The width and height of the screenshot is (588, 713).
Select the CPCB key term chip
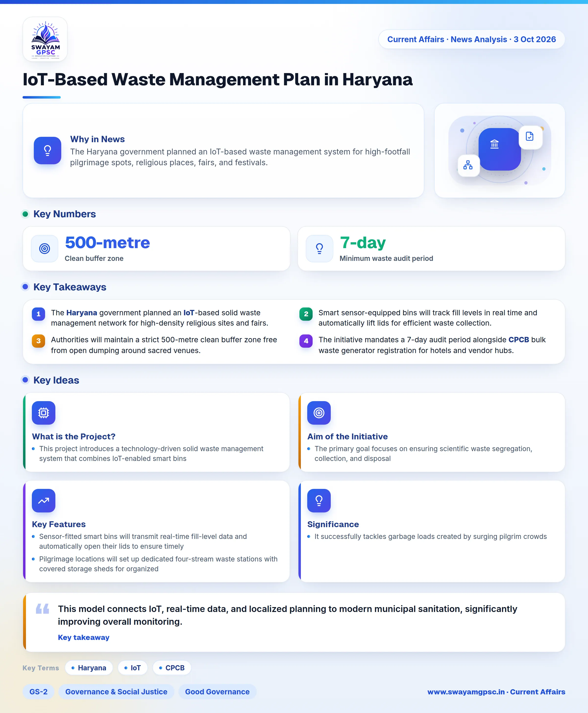pyautogui.click(x=172, y=668)
